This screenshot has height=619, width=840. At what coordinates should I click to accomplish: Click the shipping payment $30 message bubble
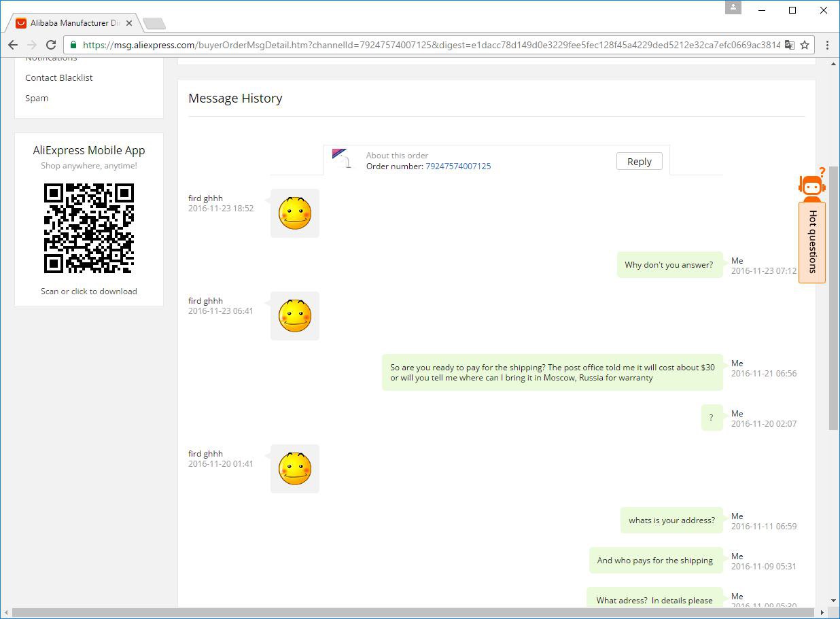pyautogui.click(x=553, y=372)
